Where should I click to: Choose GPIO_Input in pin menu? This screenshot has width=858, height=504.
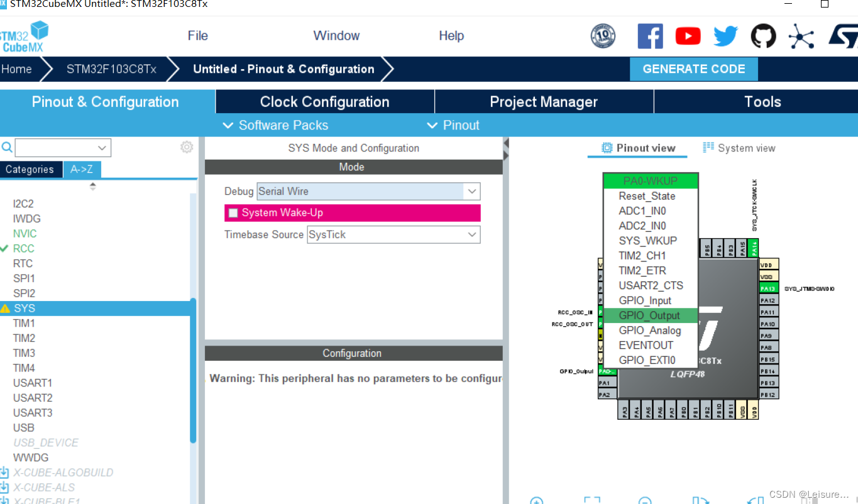click(650, 300)
